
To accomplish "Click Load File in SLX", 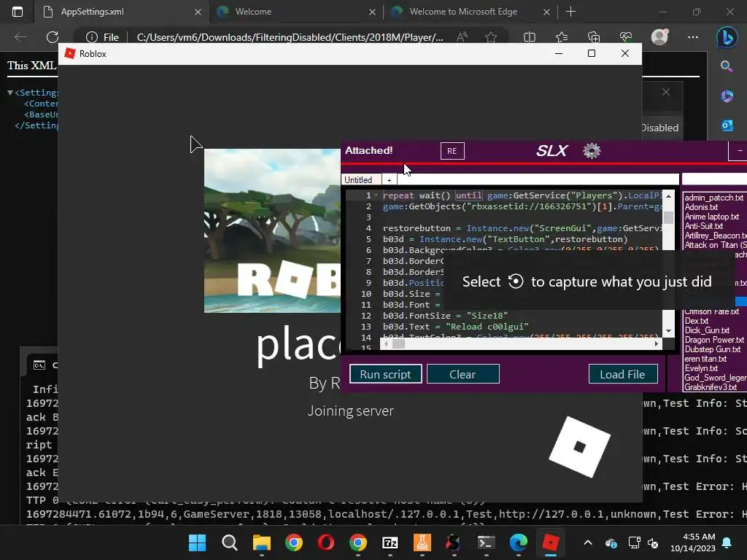I will (x=623, y=374).
